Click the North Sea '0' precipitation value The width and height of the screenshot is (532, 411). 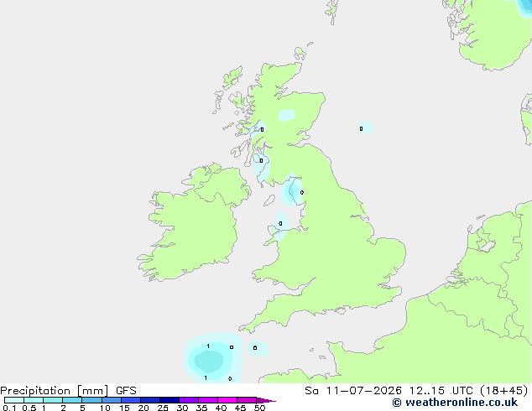pyautogui.click(x=361, y=128)
